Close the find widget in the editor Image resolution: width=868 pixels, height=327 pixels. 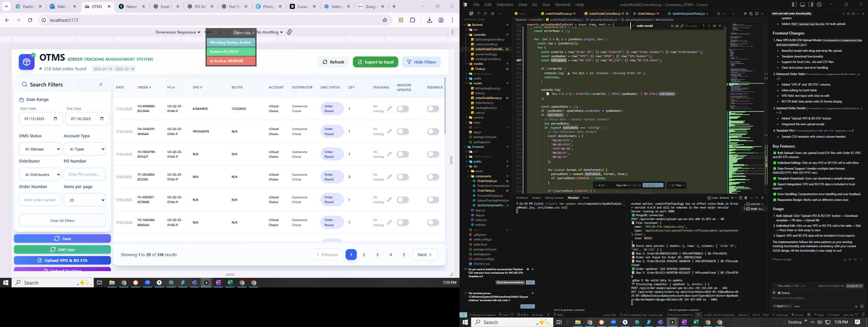tap(720, 26)
